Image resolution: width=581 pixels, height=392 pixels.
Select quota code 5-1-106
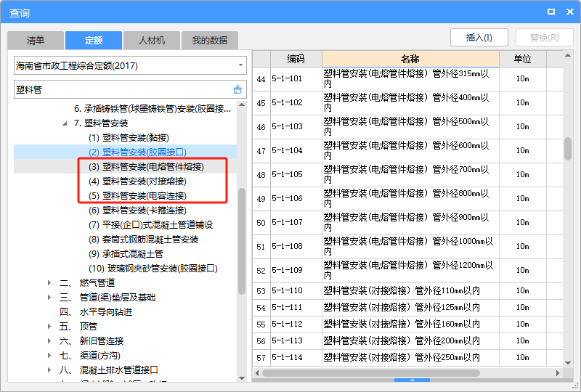[x=287, y=198]
